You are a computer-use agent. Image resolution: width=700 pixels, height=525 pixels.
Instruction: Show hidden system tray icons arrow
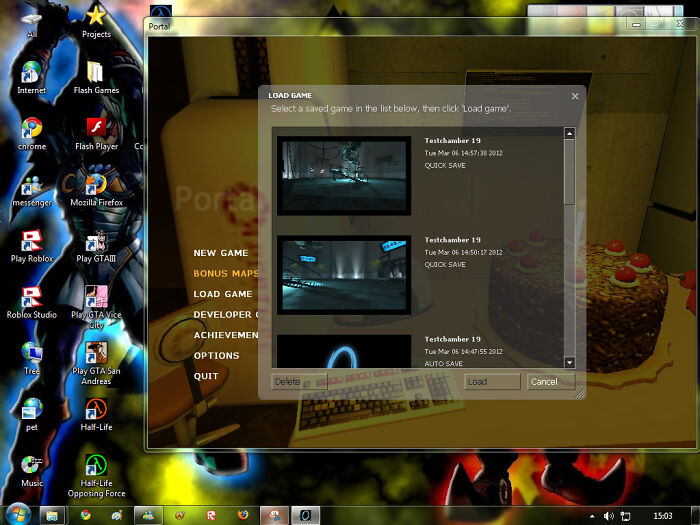592,517
